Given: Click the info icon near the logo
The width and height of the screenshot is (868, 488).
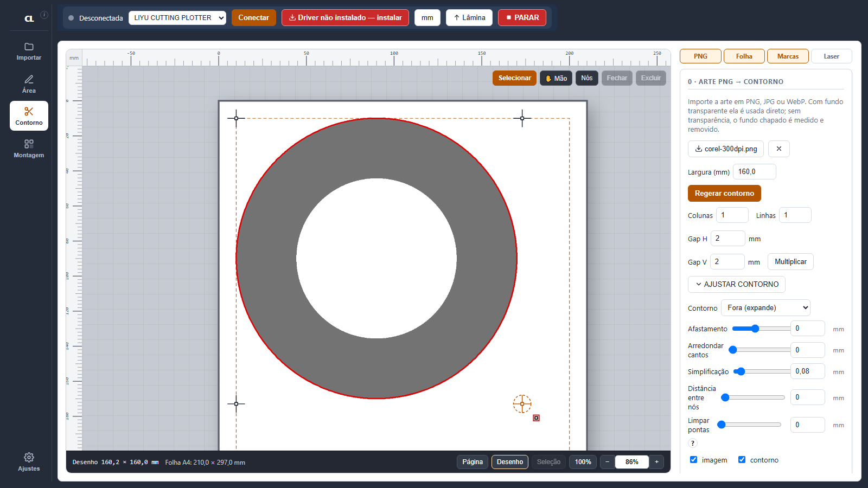Looking at the screenshot, I should click(x=44, y=15).
